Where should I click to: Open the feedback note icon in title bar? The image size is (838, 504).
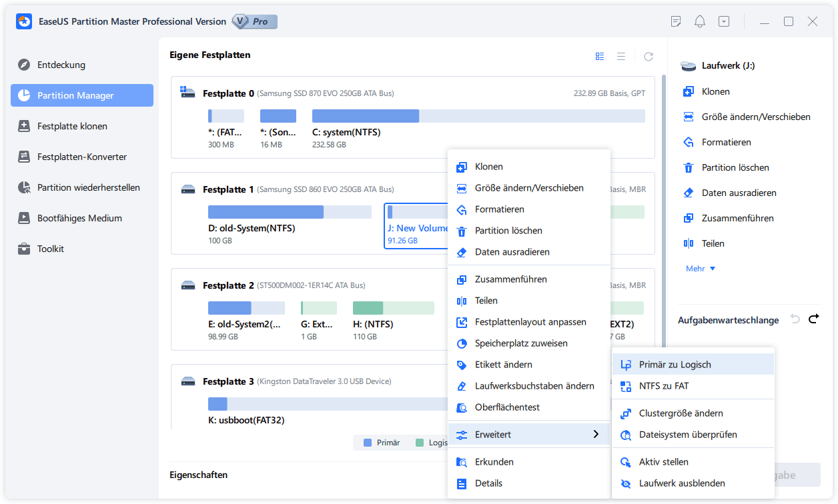tap(676, 21)
